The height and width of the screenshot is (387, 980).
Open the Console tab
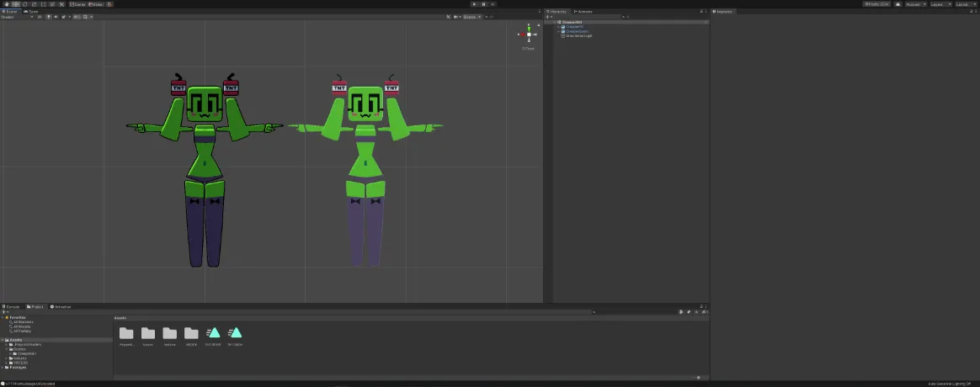coord(13,307)
